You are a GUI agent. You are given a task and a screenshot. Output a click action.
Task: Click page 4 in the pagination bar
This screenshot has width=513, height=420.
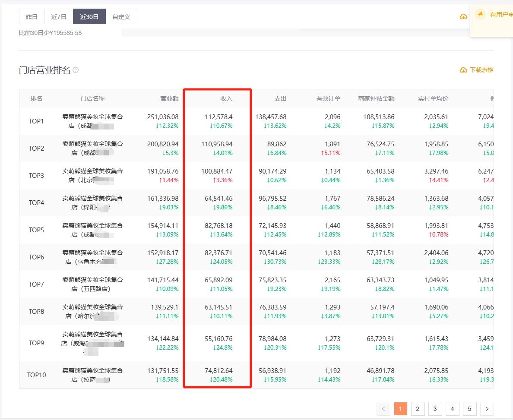coord(452,409)
